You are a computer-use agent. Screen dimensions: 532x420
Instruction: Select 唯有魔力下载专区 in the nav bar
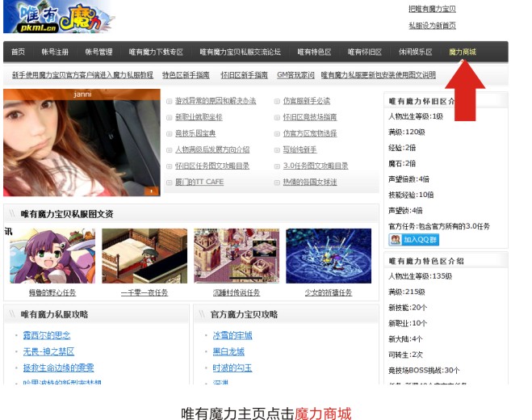click(x=156, y=52)
